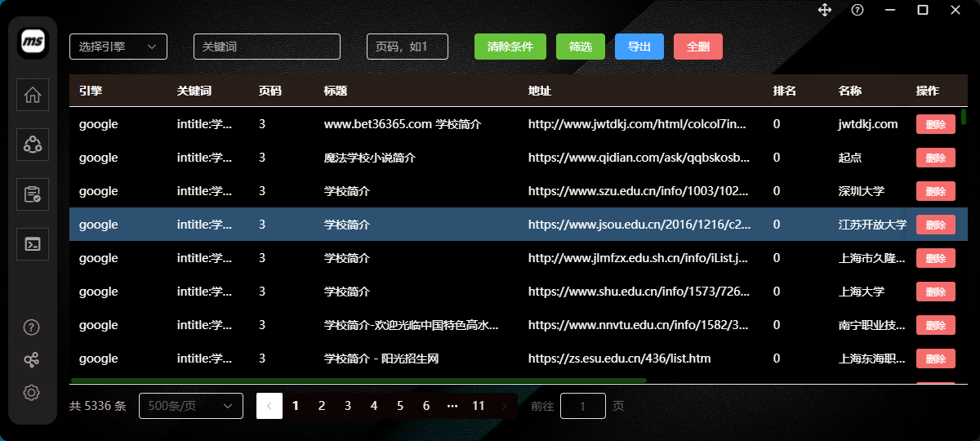The height and width of the screenshot is (441, 980).
Task: Open the 500条/页 page size dropdown
Action: click(191, 406)
